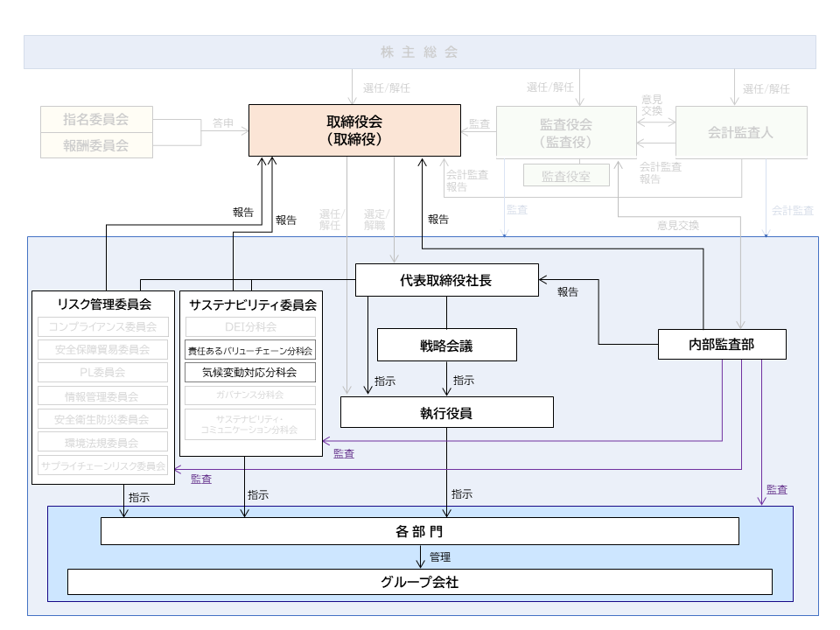Screen dimensions: 840x630
Task: Select the 執行役員 box
Action: click(x=446, y=412)
